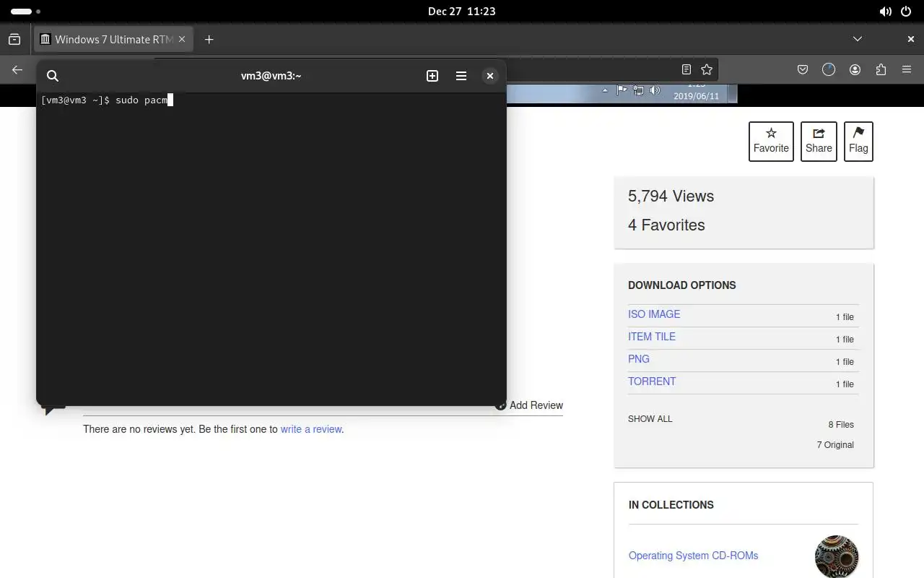
Task: Flag this archive item
Action: 858,141
